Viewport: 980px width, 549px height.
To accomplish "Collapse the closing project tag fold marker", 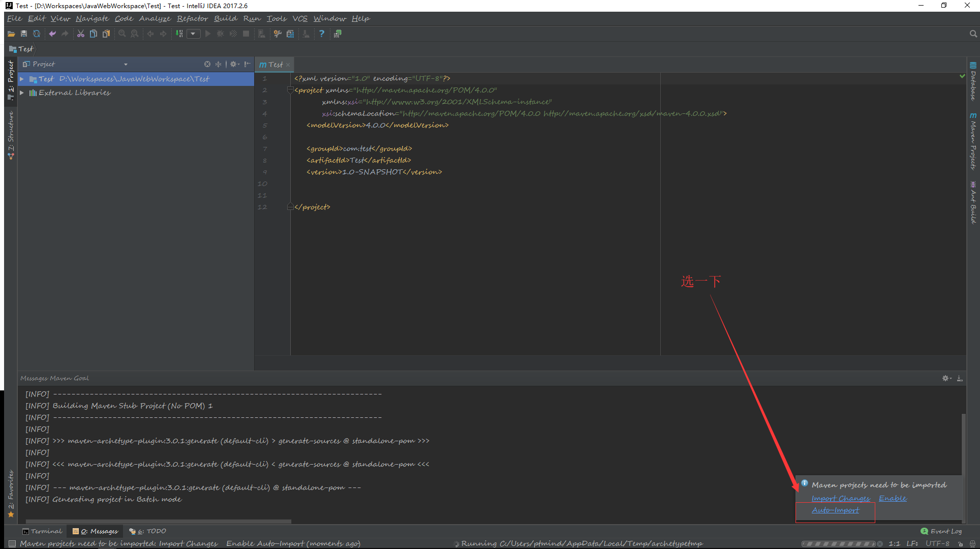I will coord(290,207).
